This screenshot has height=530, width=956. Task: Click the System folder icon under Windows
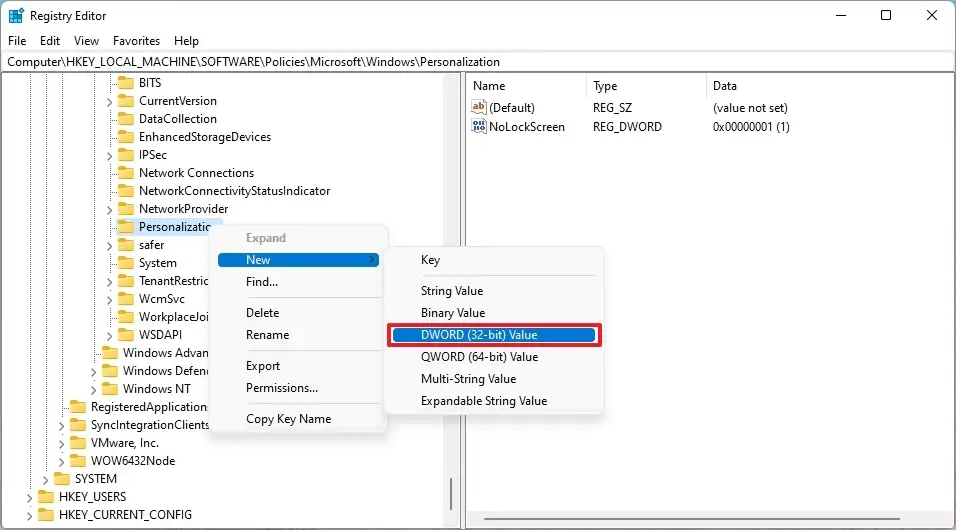pos(126,262)
